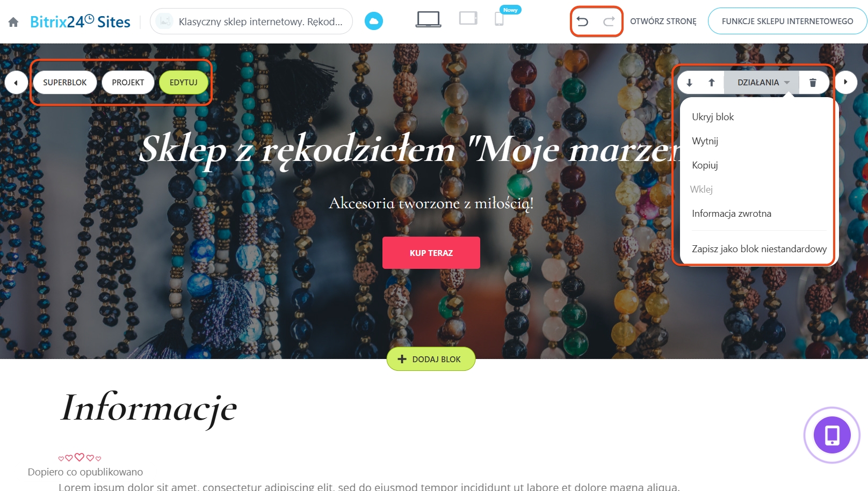Open the DZIAŁANIA dropdown
The height and width of the screenshot is (491, 868).
click(762, 83)
